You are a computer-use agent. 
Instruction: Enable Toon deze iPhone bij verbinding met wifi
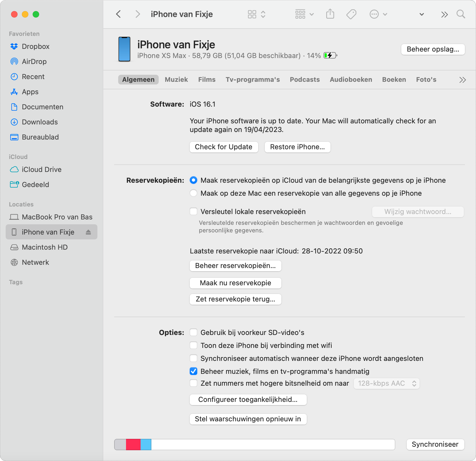pyautogui.click(x=193, y=345)
